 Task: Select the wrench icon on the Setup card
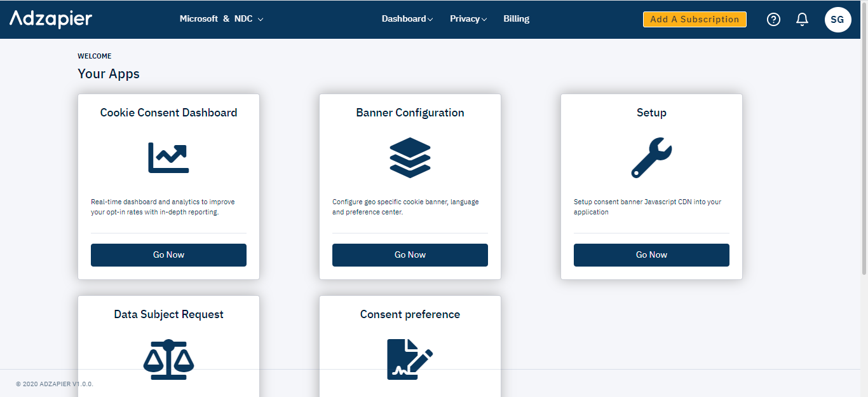click(x=651, y=157)
